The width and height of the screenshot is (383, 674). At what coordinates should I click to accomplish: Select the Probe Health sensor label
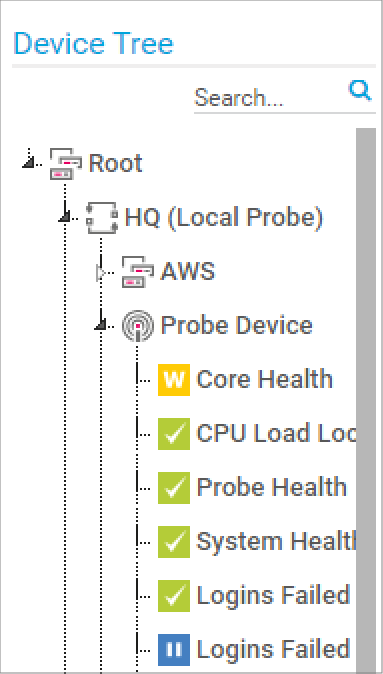click(x=271, y=487)
